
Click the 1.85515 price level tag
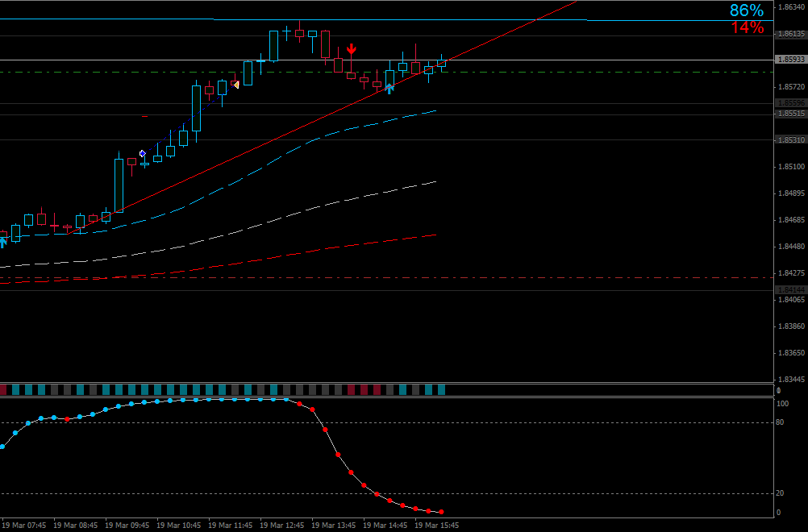[x=791, y=114]
